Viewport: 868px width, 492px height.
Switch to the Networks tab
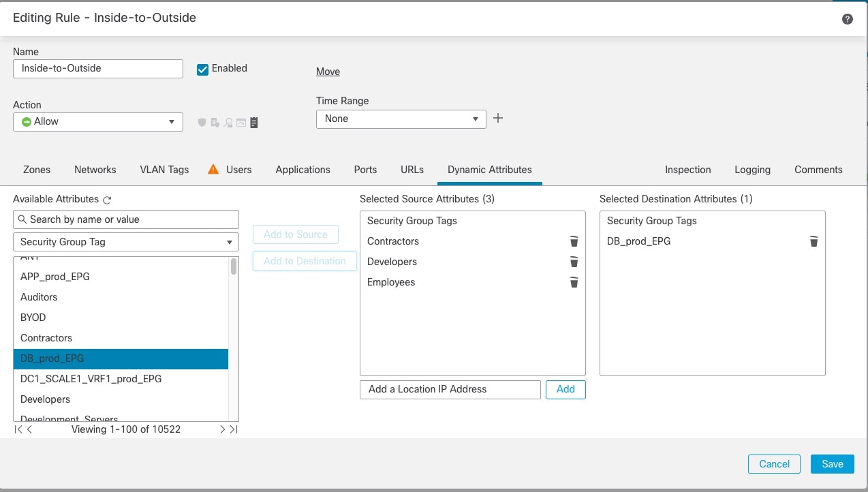click(x=95, y=170)
